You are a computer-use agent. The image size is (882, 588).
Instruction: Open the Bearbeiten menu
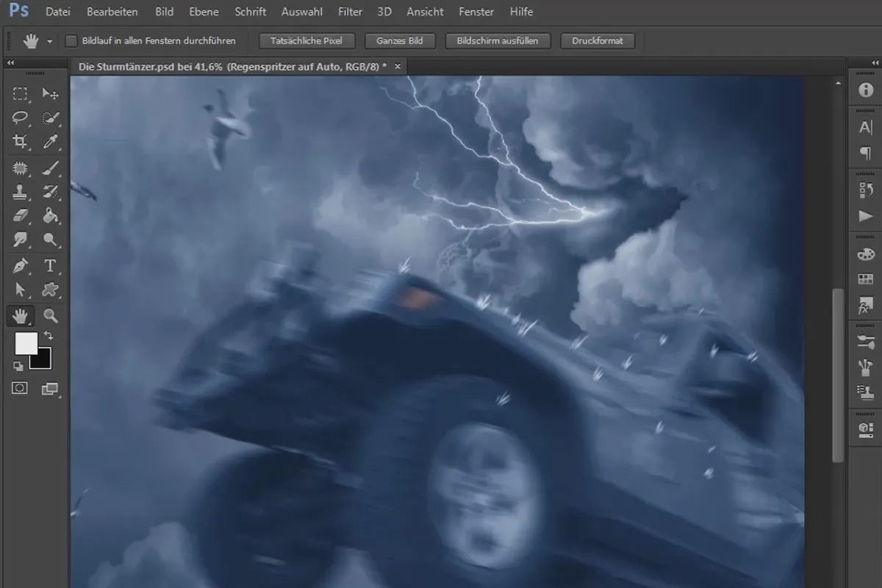click(112, 12)
